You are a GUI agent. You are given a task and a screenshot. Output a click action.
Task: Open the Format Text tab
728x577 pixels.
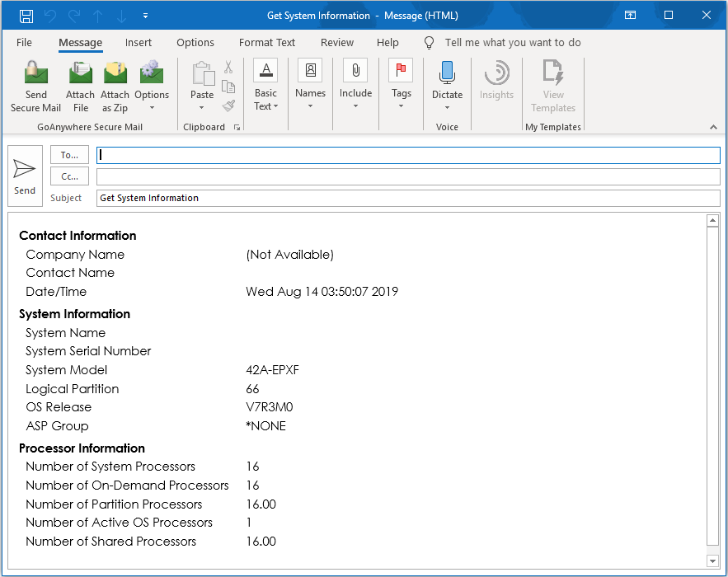(x=267, y=43)
